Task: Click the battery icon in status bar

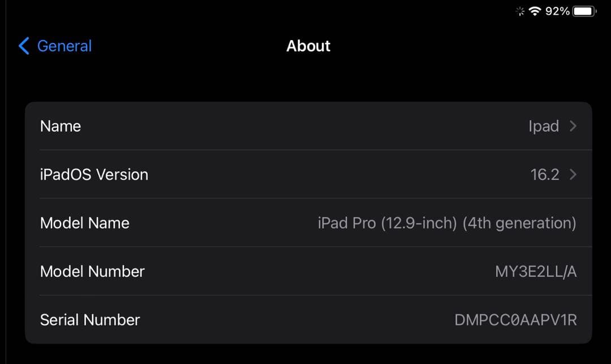Action: pos(582,10)
